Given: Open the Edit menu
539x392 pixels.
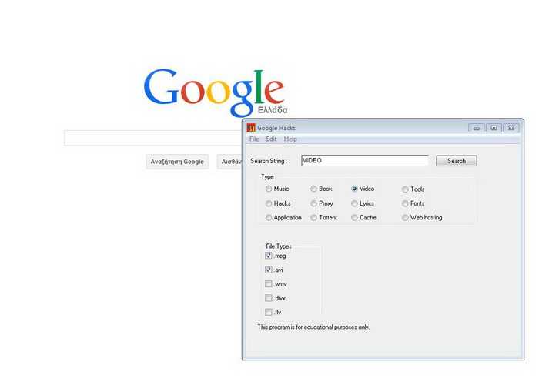Looking at the screenshot, I should click(271, 139).
